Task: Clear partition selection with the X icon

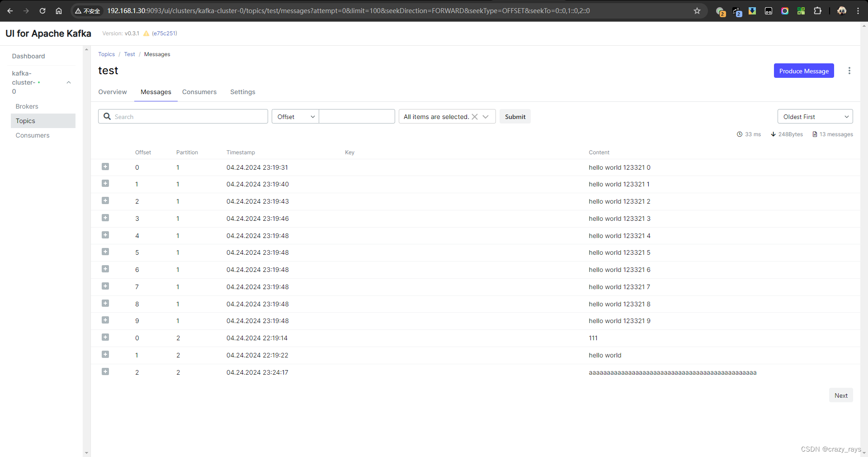Action: (475, 117)
